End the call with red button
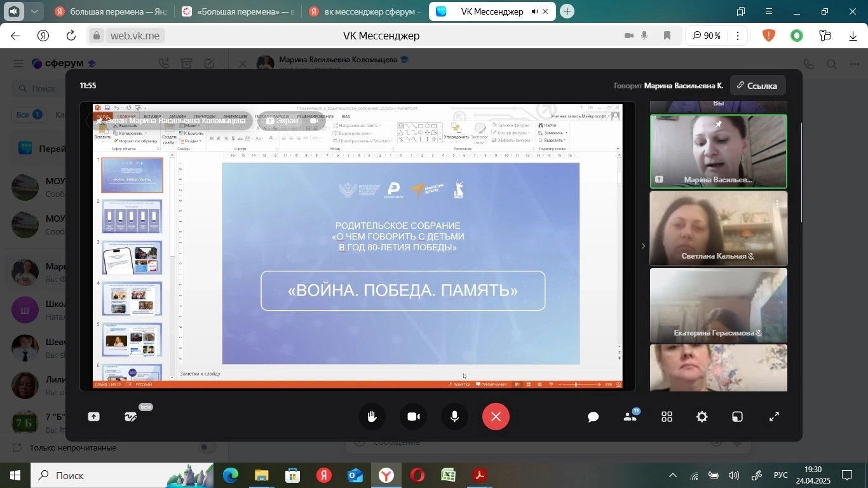 [496, 417]
